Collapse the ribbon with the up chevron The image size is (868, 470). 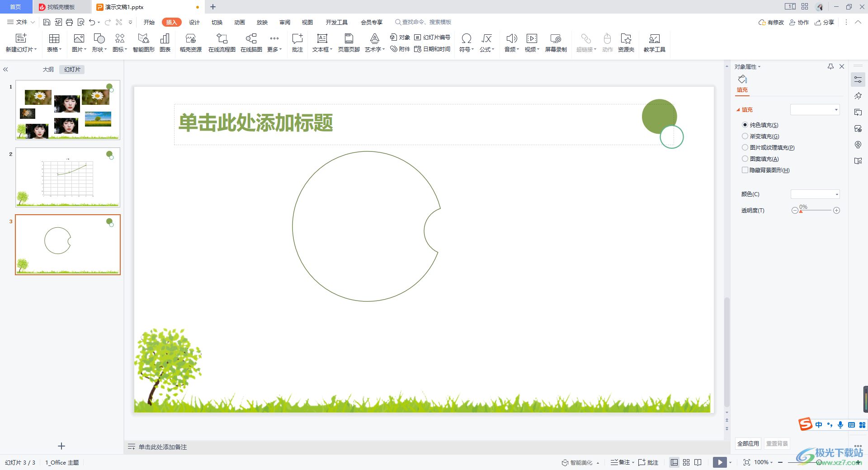tap(858, 22)
